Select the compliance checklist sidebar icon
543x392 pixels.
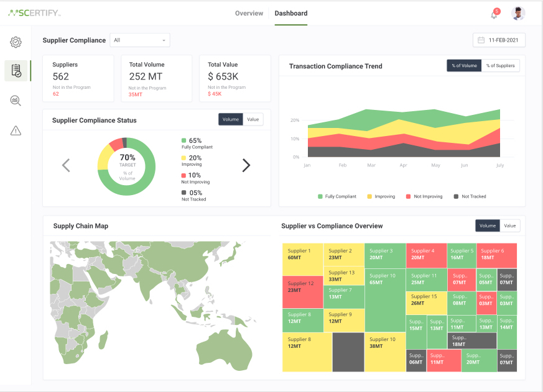pos(16,71)
